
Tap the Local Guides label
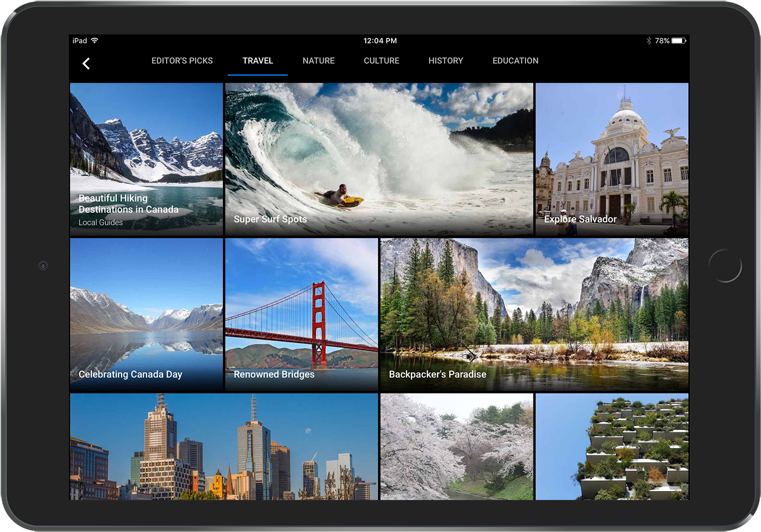click(101, 222)
